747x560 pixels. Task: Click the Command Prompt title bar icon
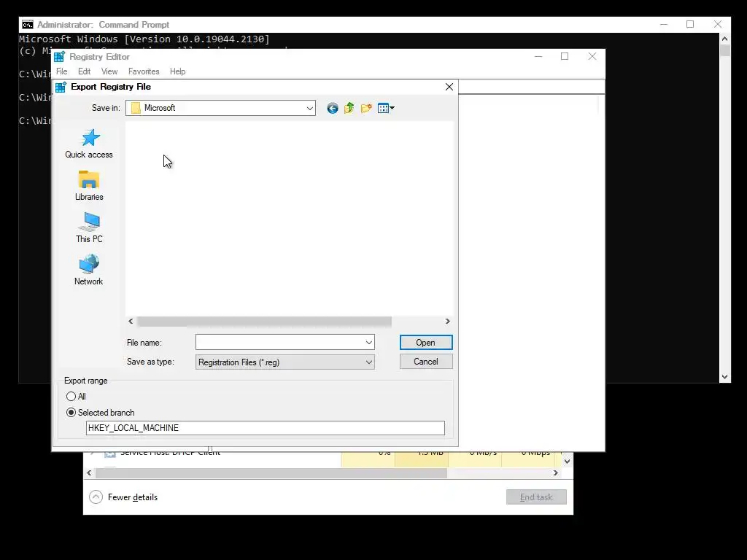click(x=28, y=25)
